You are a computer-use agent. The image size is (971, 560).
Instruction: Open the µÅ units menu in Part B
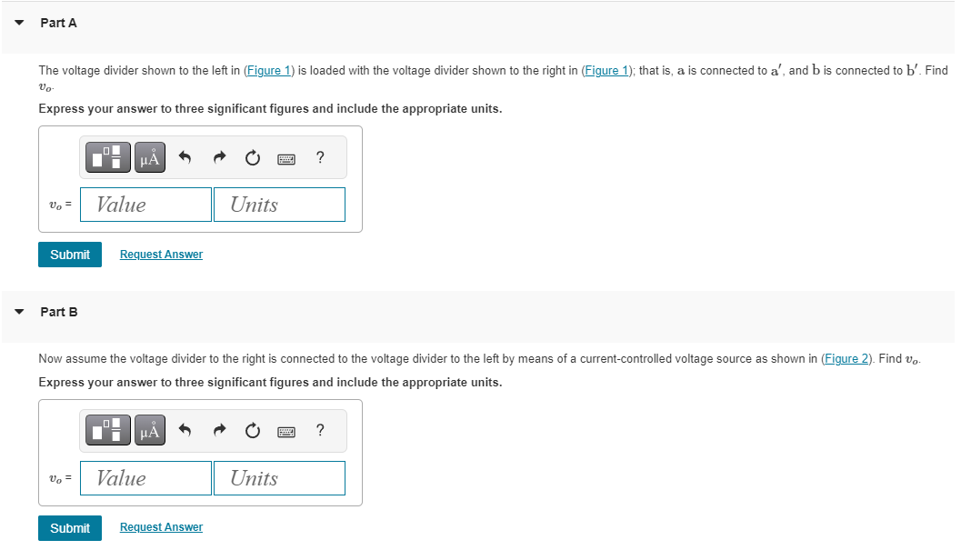pyautogui.click(x=148, y=430)
